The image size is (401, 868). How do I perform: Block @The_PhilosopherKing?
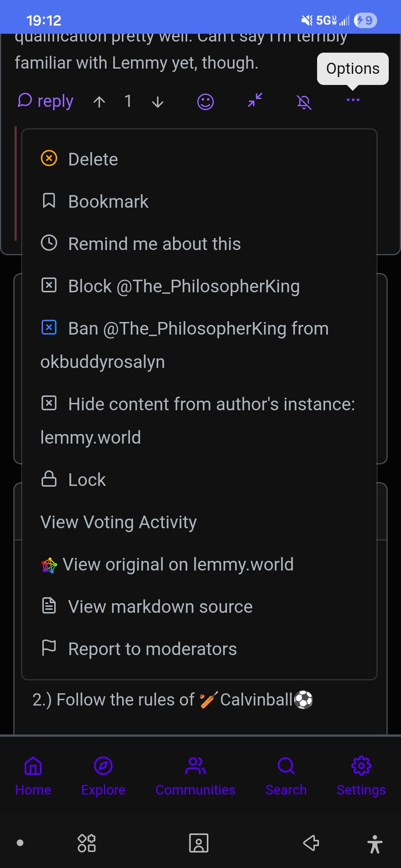point(183,286)
